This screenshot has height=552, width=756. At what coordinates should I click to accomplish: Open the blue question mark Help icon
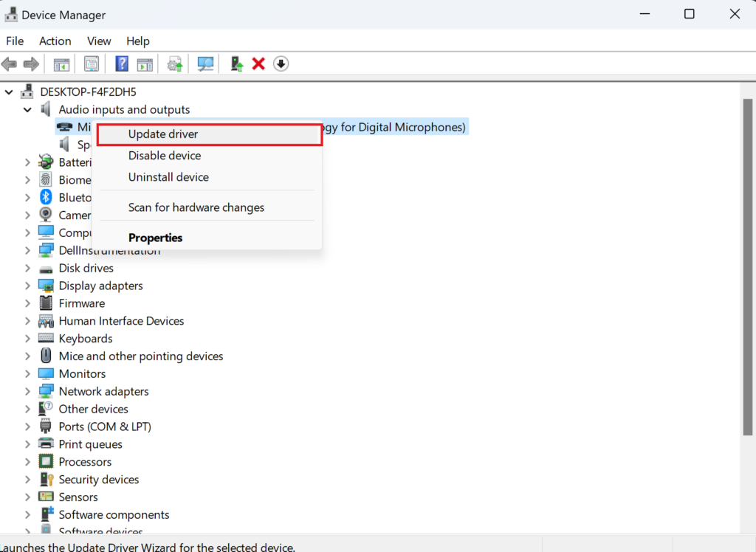coord(122,64)
